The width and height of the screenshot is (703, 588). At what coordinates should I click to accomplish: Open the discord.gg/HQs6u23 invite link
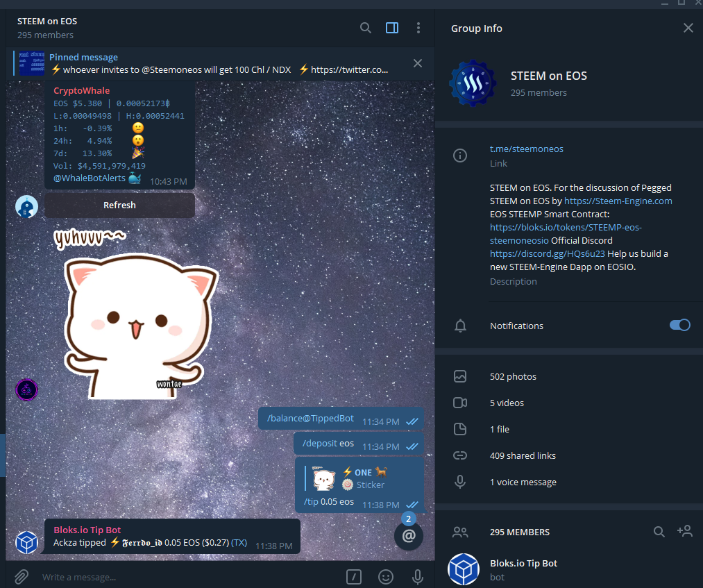coord(547,254)
